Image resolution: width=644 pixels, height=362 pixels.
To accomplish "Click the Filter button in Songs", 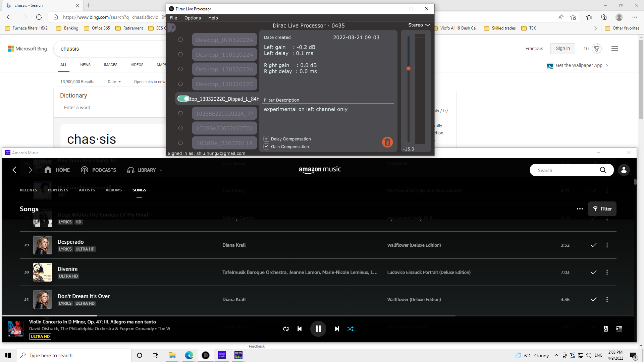I will [602, 209].
